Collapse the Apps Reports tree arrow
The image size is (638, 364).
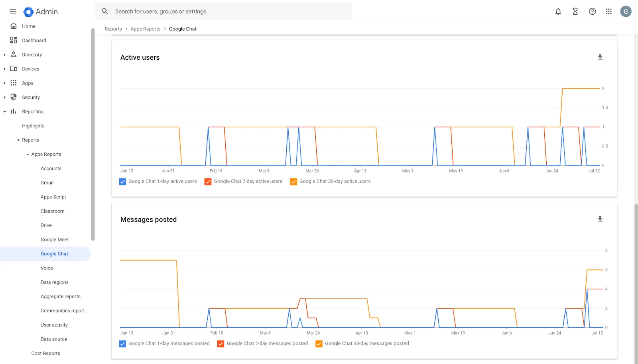pos(28,155)
